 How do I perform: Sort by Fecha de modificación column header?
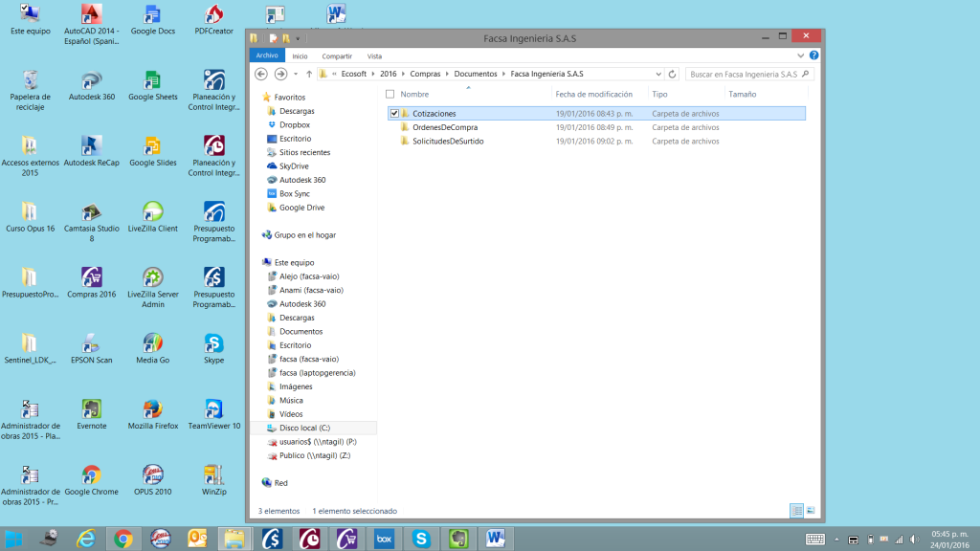click(593, 94)
